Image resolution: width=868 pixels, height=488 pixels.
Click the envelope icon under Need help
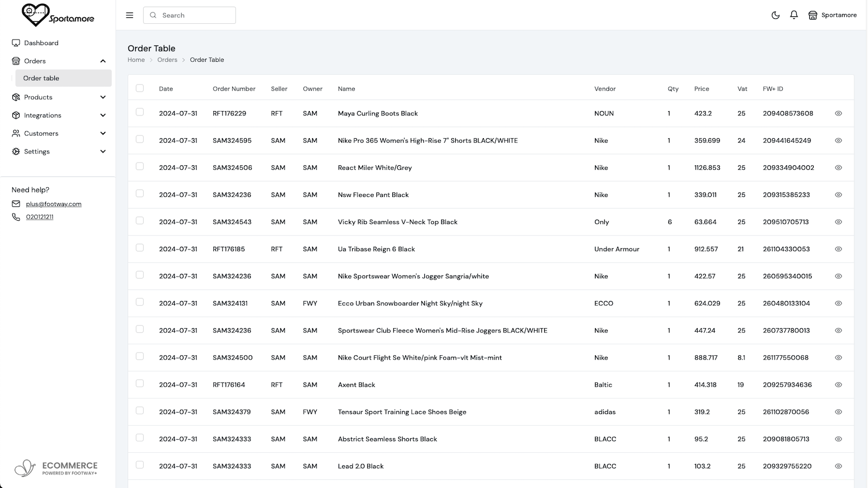pyautogui.click(x=16, y=204)
